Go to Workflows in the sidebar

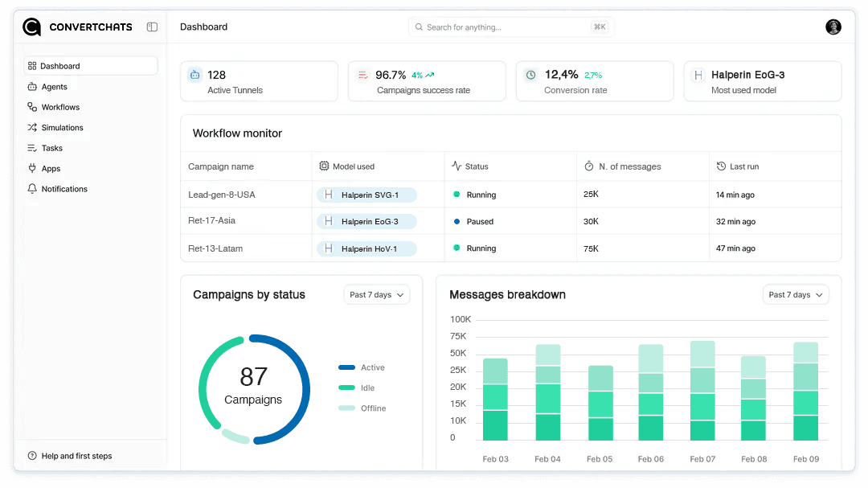60,107
